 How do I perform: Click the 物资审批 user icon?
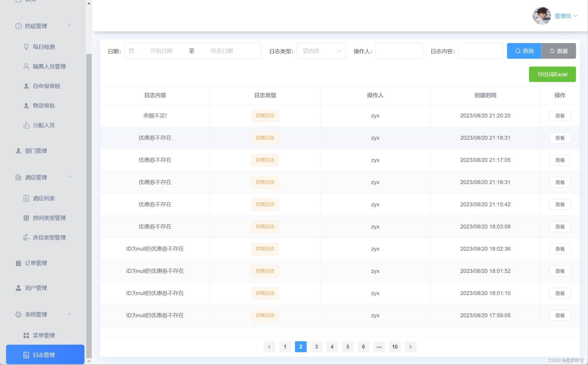click(26, 106)
